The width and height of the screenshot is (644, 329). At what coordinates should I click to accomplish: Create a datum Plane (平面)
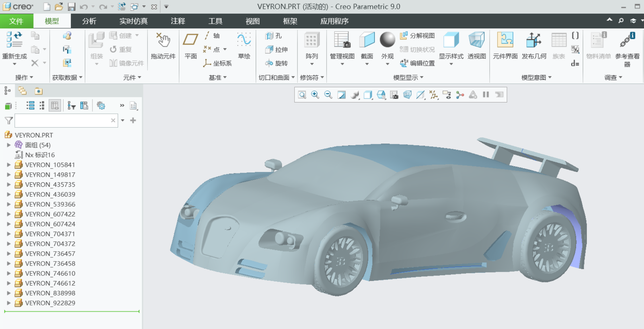pyautogui.click(x=191, y=46)
